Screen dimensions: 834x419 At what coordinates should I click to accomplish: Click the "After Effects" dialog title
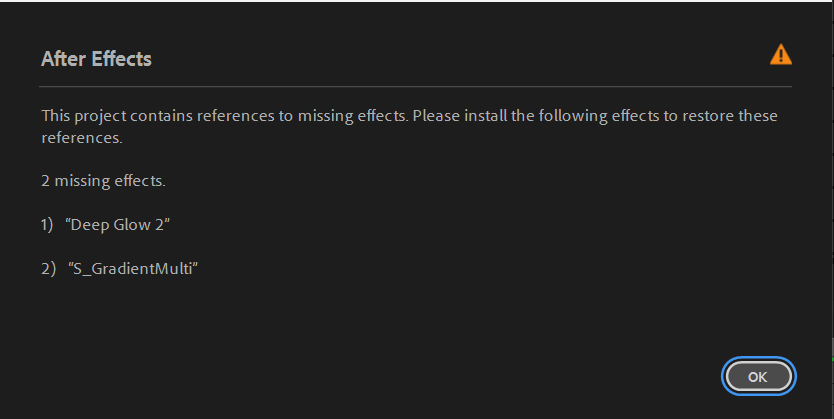point(96,59)
